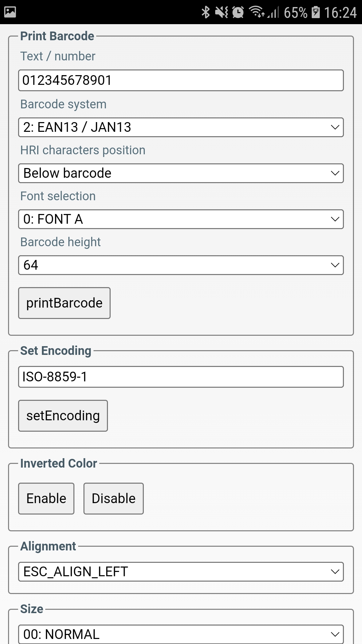The width and height of the screenshot is (362, 644).
Task: Focus the Text / number input field
Action: 181,80
